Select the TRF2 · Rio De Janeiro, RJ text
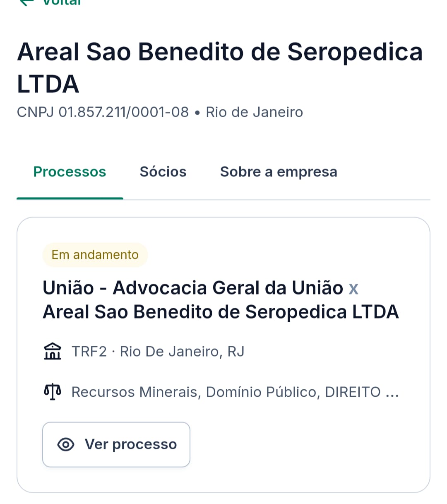This screenshot has height=504, width=447. 158,352
